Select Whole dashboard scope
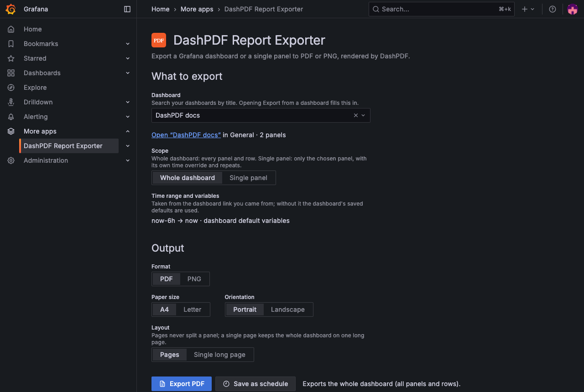Screen dimensions: 584x392 tap(188, 178)
